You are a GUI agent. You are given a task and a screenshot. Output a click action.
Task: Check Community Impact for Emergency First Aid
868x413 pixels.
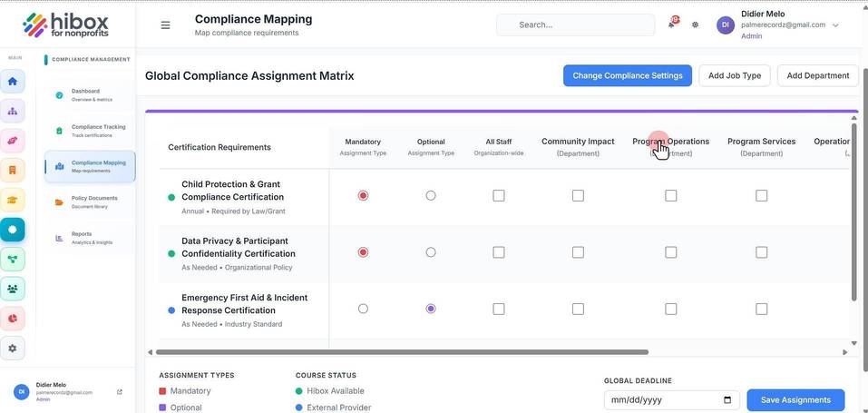(578, 309)
